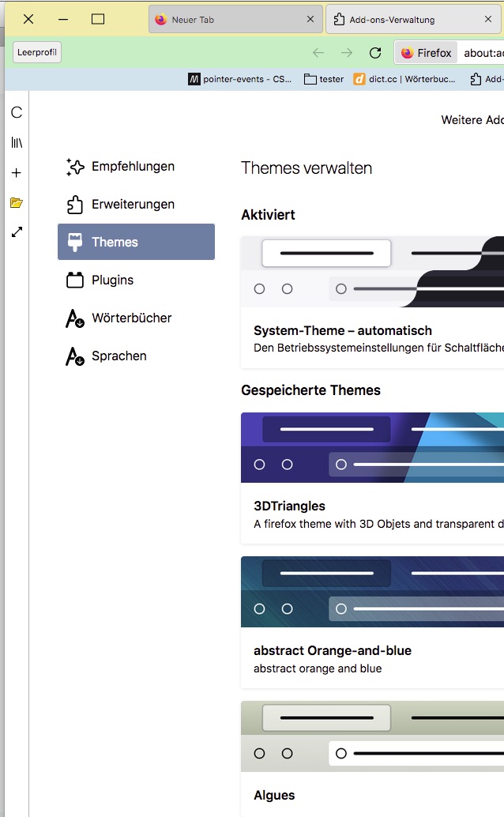This screenshot has width=504, height=817.
Task: Select Plugins in the sidebar
Action: coord(112,280)
